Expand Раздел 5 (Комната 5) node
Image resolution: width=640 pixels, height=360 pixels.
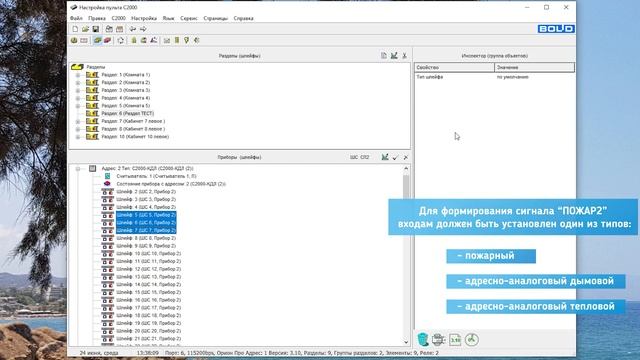pos(78,106)
